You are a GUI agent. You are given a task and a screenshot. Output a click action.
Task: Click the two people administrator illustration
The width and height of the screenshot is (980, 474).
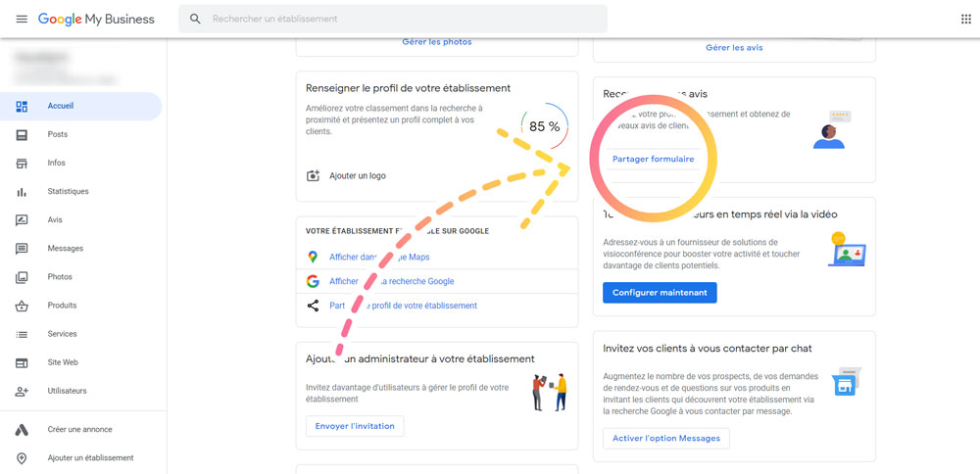(550, 392)
